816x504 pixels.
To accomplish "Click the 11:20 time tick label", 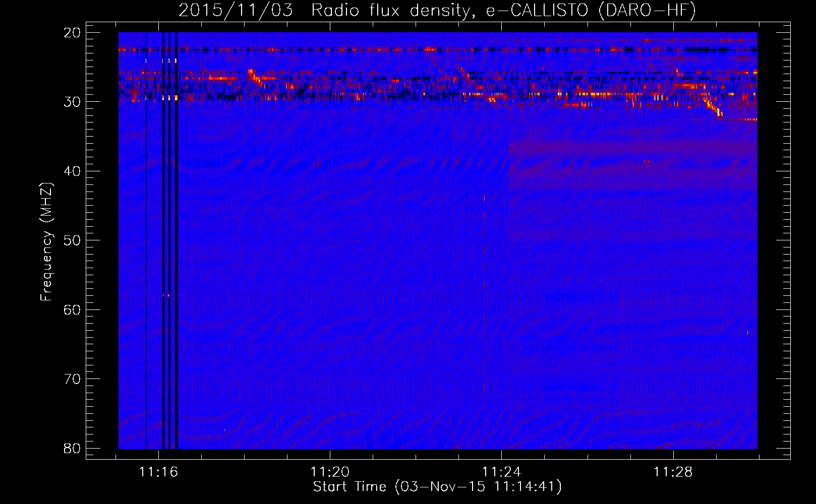I will click(330, 472).
